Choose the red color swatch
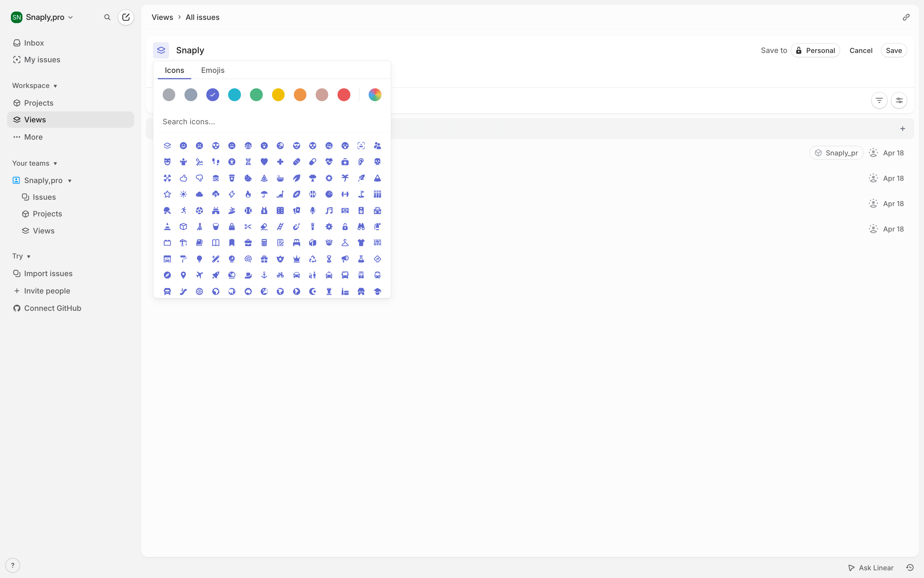Viewport: 924px width, 578px height. [344, 95]
